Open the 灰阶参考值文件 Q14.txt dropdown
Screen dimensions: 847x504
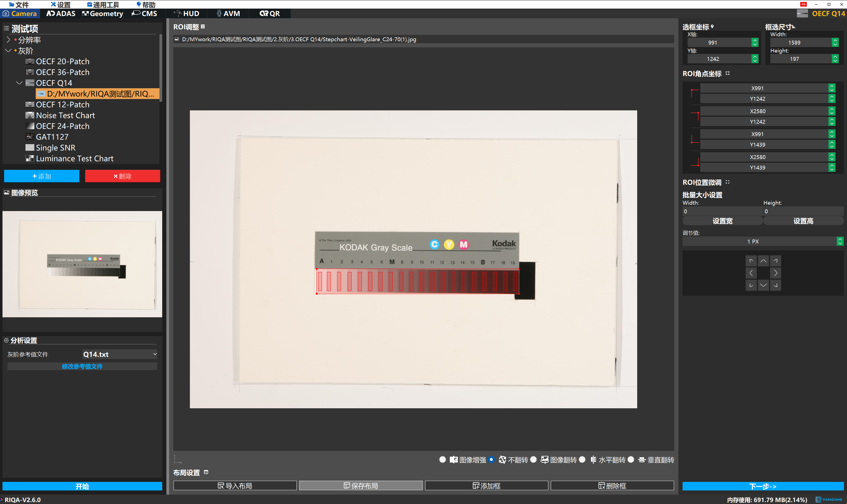coord(120,354)
